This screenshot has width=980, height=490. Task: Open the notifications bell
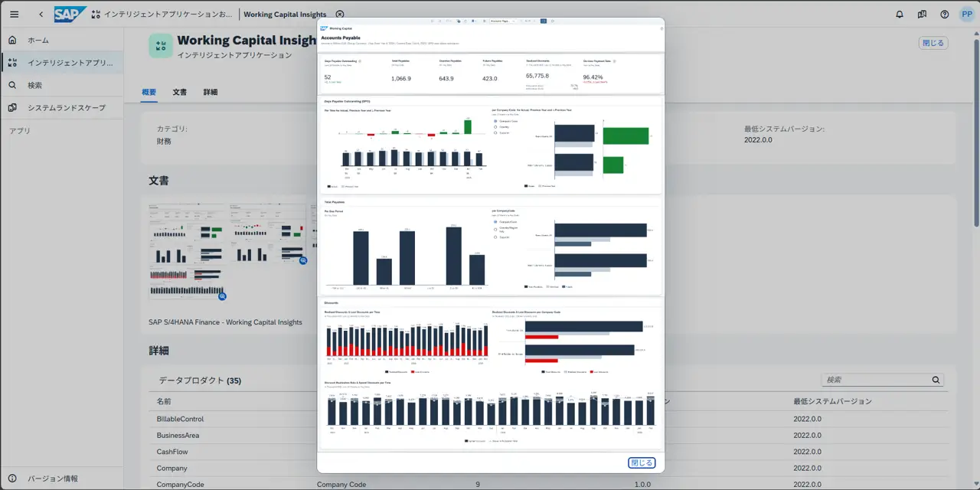tap(900, 14)
